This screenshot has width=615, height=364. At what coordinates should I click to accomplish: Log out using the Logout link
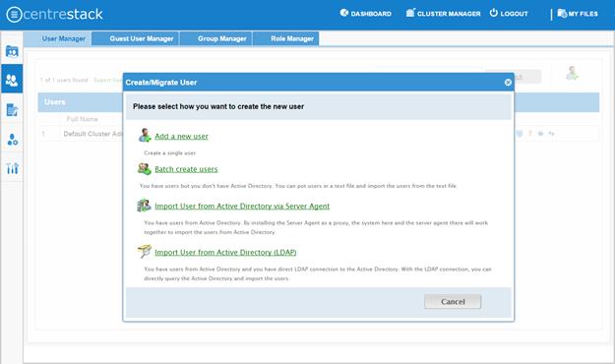point(509,14)
